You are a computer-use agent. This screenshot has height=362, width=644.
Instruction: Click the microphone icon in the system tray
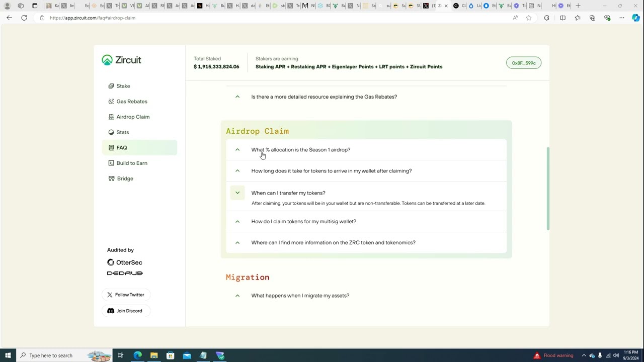[x=600, y=355]
